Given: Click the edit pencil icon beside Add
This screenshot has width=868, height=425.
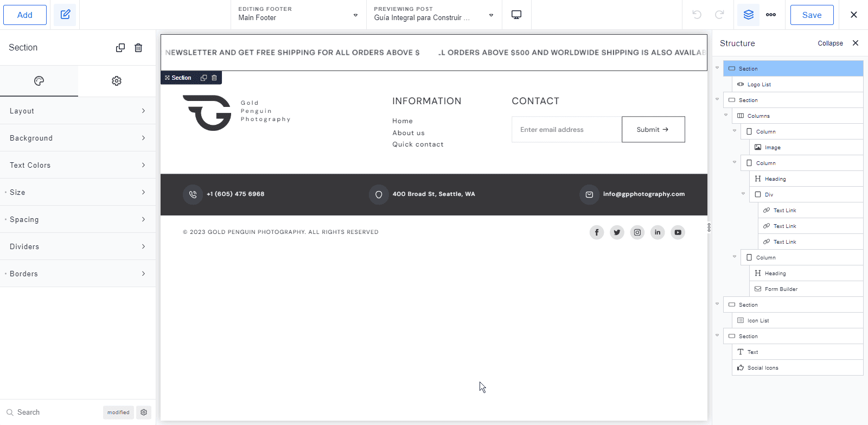Looking at the screenshot, I should pyautogui.click(x=65, y=15).
